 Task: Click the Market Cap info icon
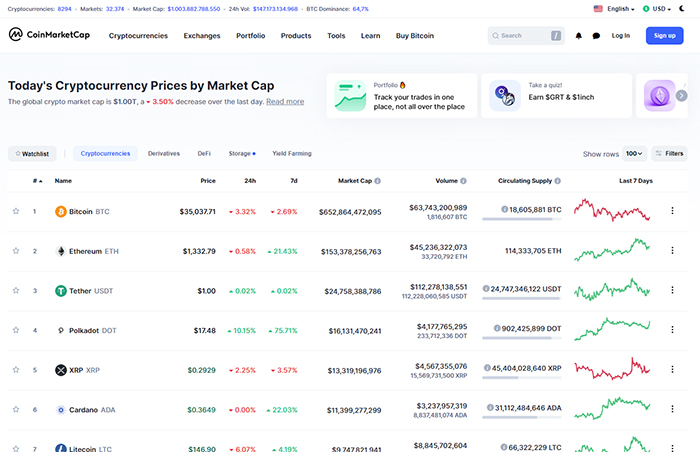(378, 181)
